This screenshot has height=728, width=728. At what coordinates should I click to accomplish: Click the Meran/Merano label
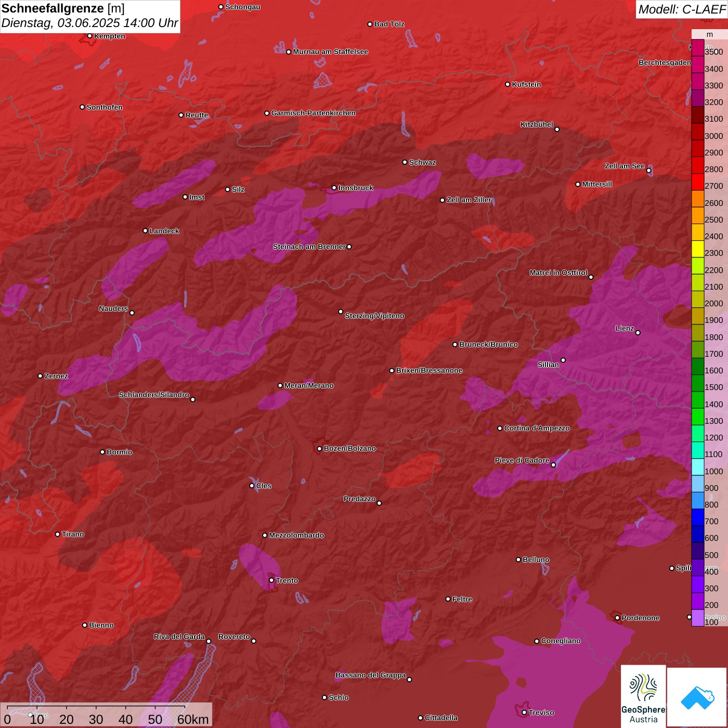(309, 385)
